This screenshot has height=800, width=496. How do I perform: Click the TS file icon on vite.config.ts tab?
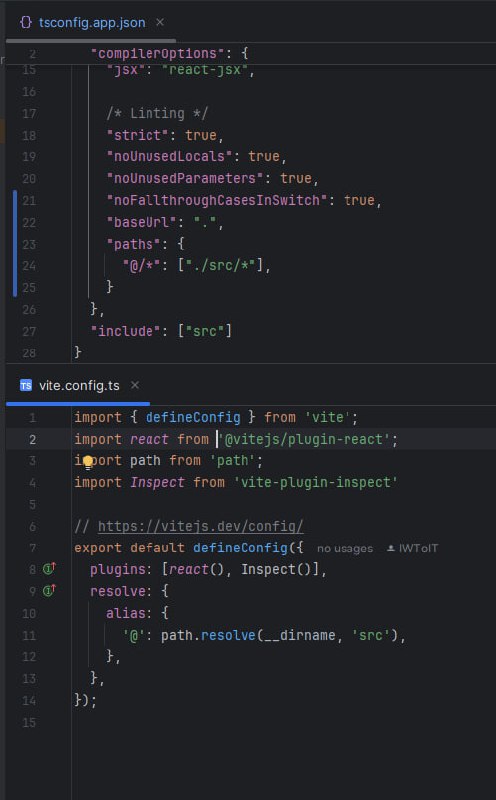26,385
